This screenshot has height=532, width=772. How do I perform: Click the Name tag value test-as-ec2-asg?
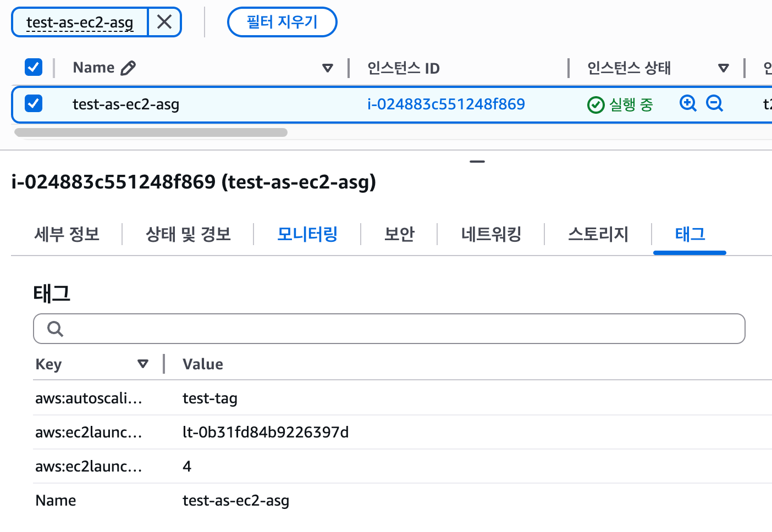click(236, 501)
